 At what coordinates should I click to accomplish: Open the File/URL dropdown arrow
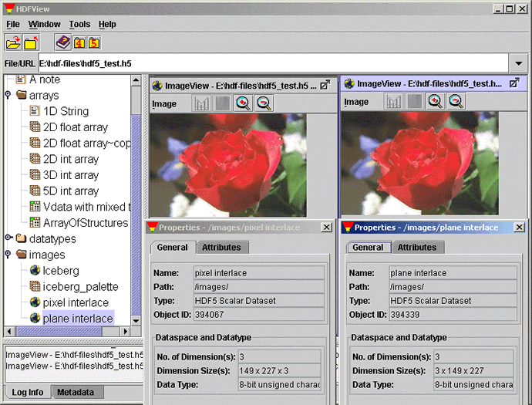coord(517,63)
